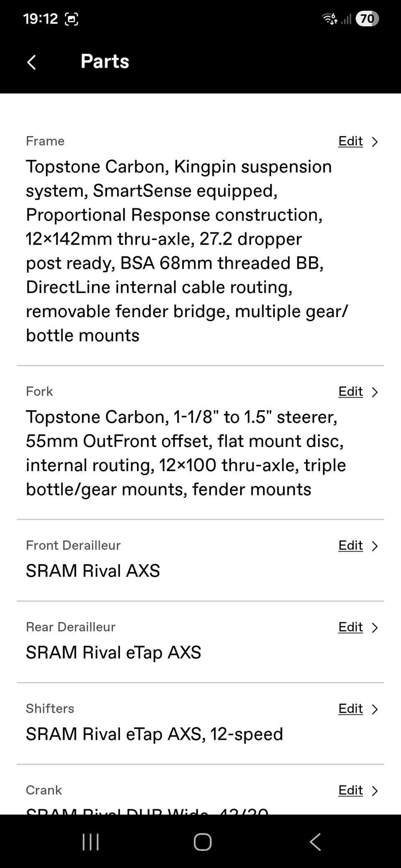Edit the Rear Derailleur part

point(350,627)
